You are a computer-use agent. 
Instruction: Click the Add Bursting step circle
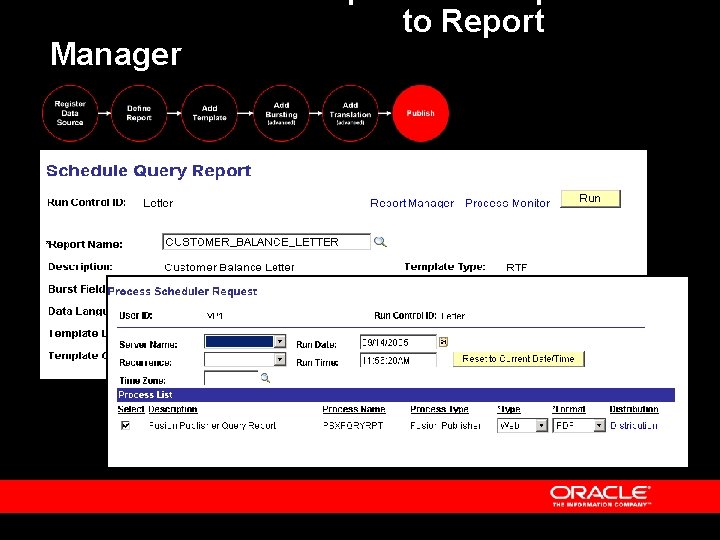(x=281, y=113)
